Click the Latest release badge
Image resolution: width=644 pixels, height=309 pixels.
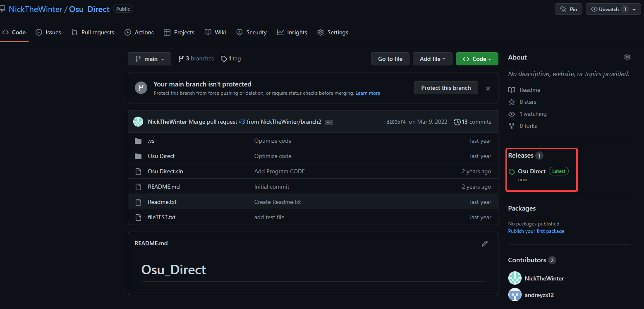558,171
